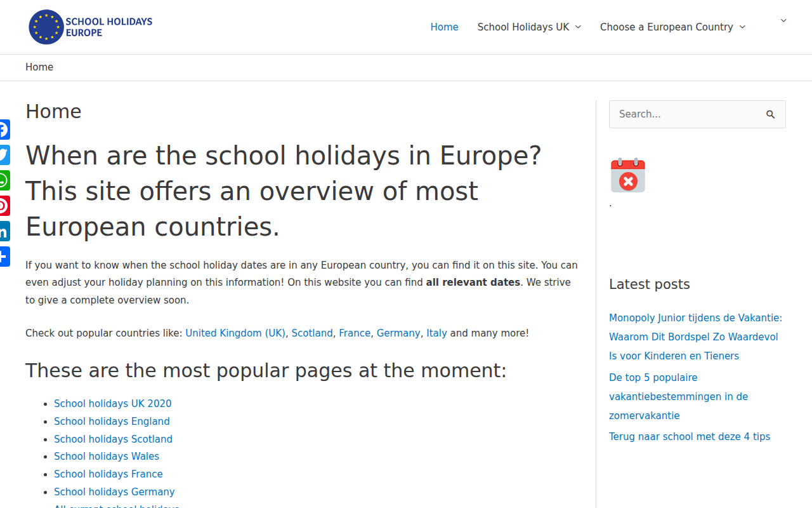Read the Monopoly Junior tijdens de Vakantie post
812x508 pixels.
point(695,337)
